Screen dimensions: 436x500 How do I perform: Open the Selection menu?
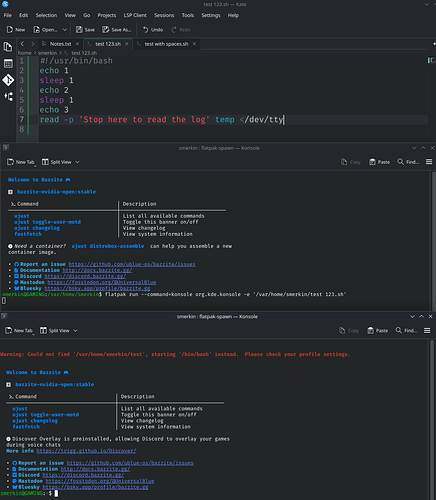(46, 15)
